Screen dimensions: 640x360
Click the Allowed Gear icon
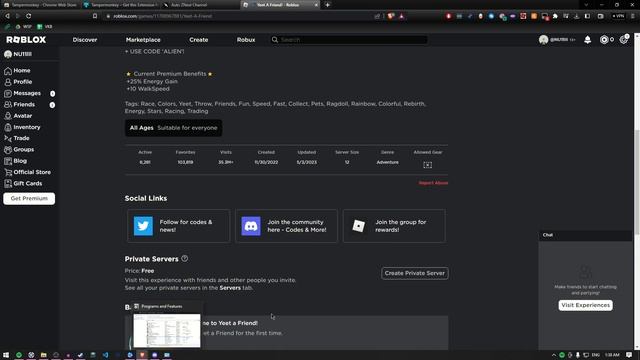pyautogui.click(x=427, y=164)
